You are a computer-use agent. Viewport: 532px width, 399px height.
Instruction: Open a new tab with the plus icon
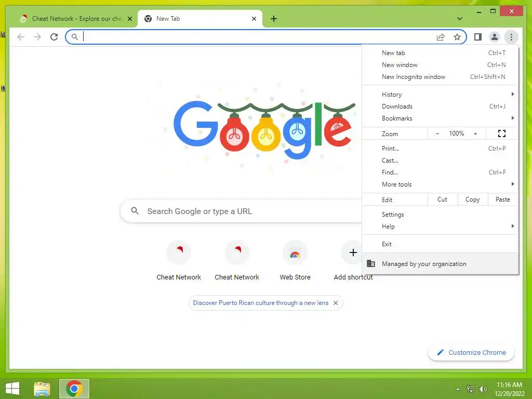click(x=274, y=19)
